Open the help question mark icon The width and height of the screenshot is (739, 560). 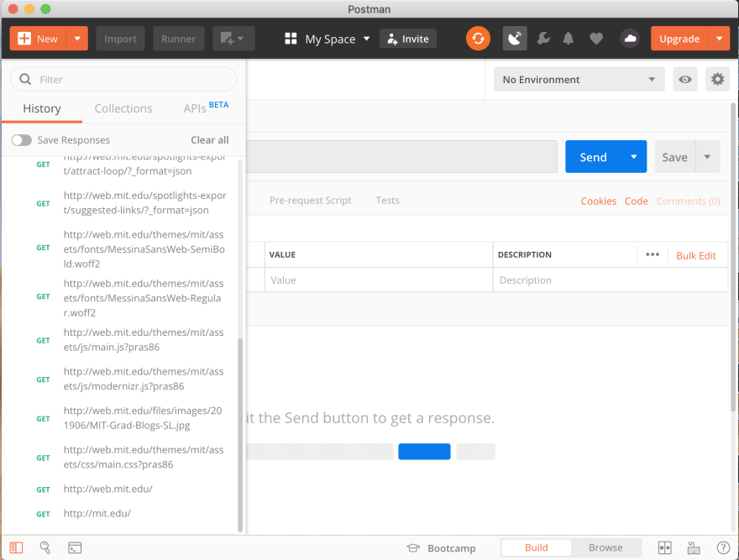pyautogui.click(x=723, y=547)
